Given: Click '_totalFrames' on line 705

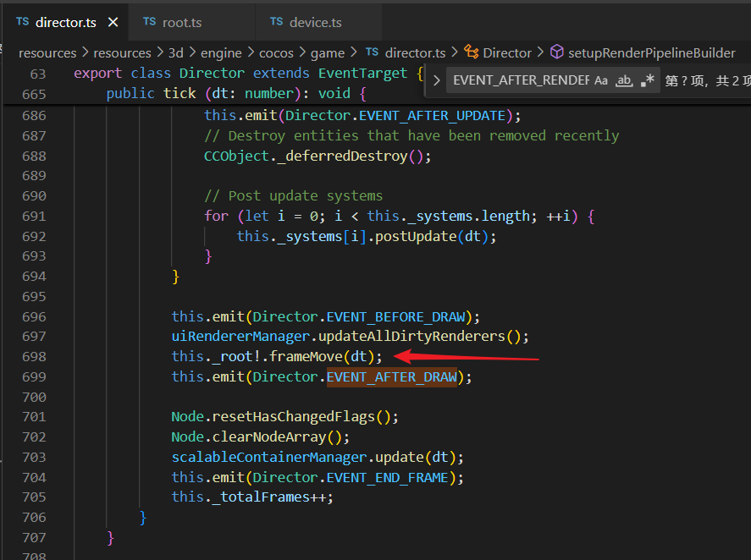Looking at the screenshot, I should (261, 497).
